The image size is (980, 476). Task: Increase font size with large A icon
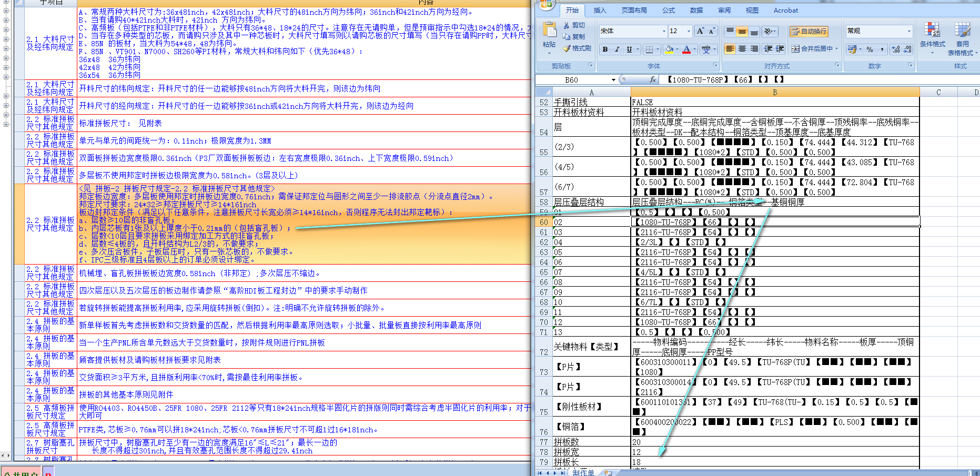click(701, 32)
